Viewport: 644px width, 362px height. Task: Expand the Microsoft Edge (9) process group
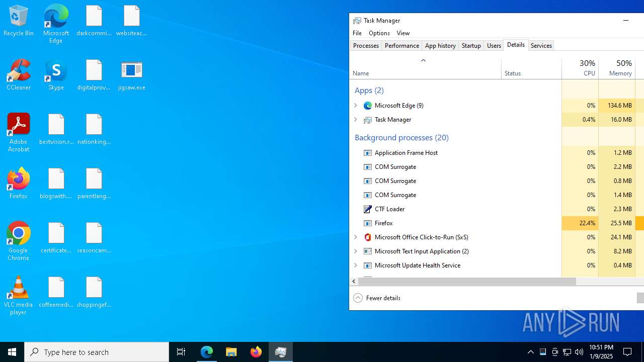(x=356, y=106)
